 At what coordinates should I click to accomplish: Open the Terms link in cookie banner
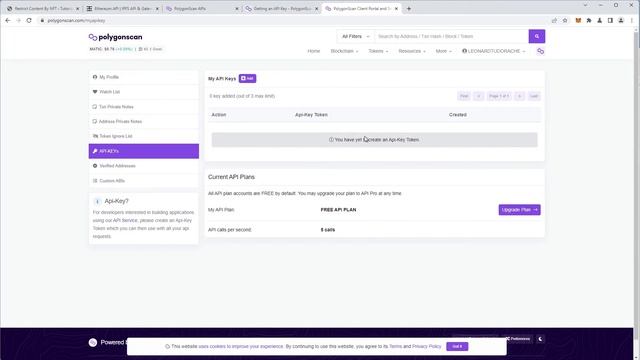click(395, 347)
